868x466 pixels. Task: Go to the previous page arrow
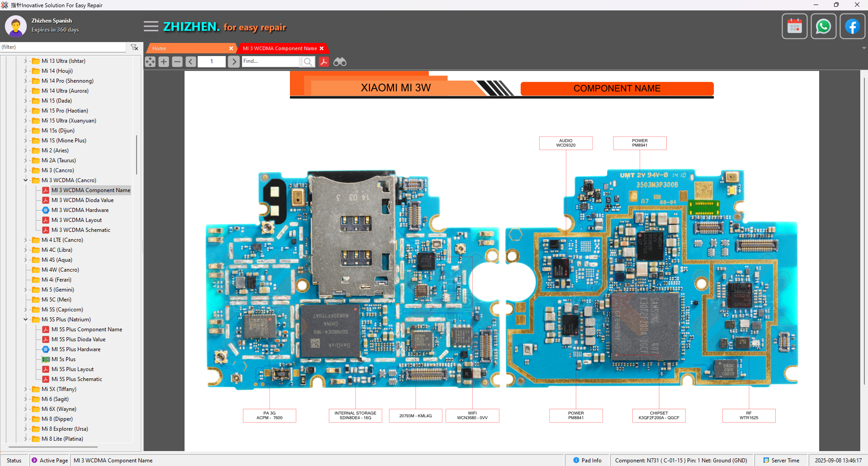(x=191, y=62)
